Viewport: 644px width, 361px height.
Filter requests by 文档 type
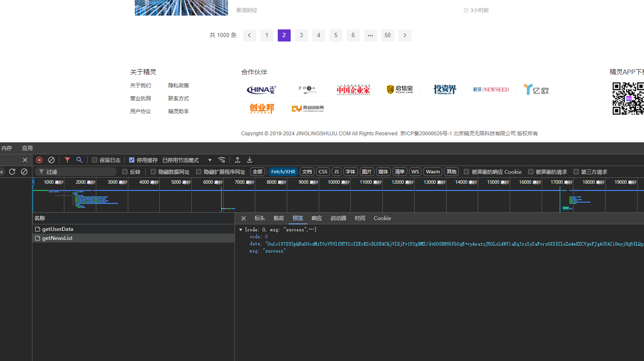coord(307,172)
